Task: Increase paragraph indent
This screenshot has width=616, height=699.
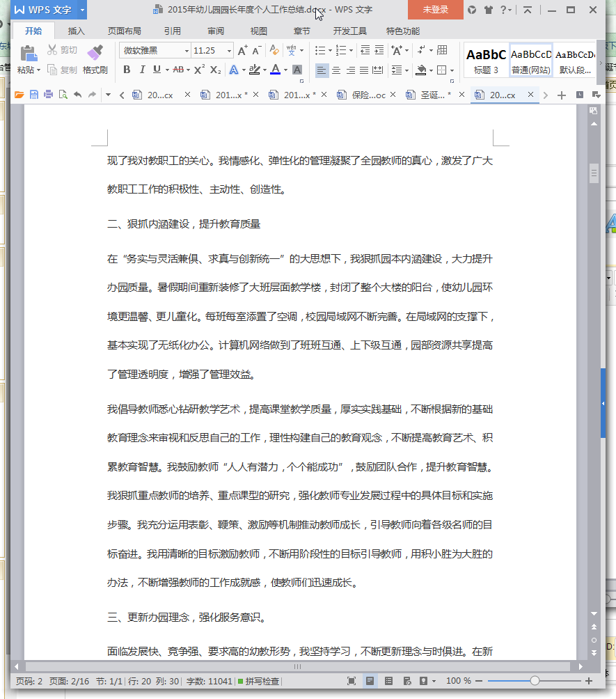Action: [379, 50]
